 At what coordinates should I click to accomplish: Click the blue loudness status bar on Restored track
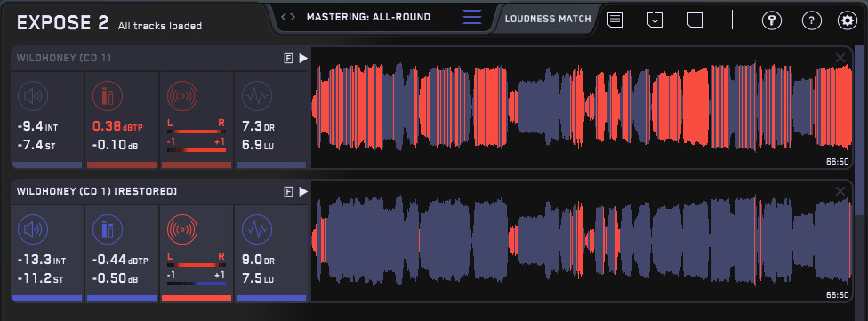click(x=47, y=298)
